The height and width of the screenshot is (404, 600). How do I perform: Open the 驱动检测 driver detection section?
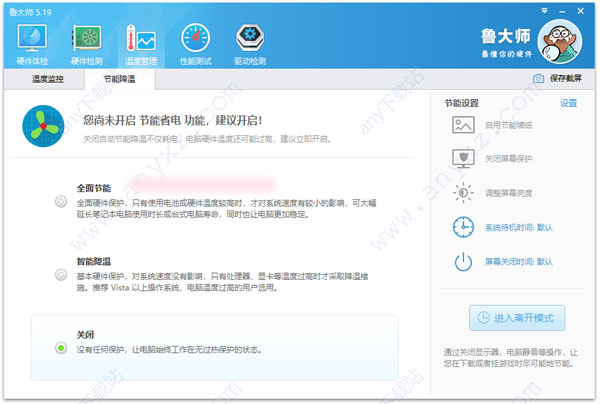pyautogui.click(x=250, y=44)
